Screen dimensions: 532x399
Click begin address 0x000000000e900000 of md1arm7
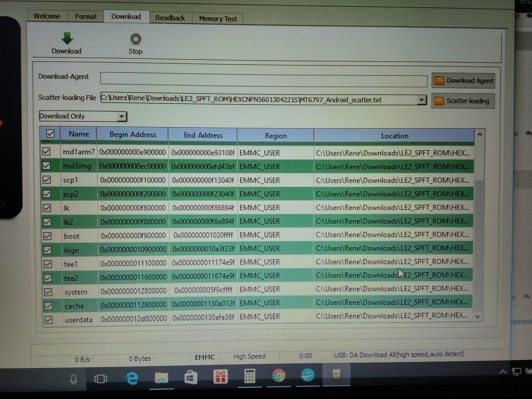click(x=132, y=152)
